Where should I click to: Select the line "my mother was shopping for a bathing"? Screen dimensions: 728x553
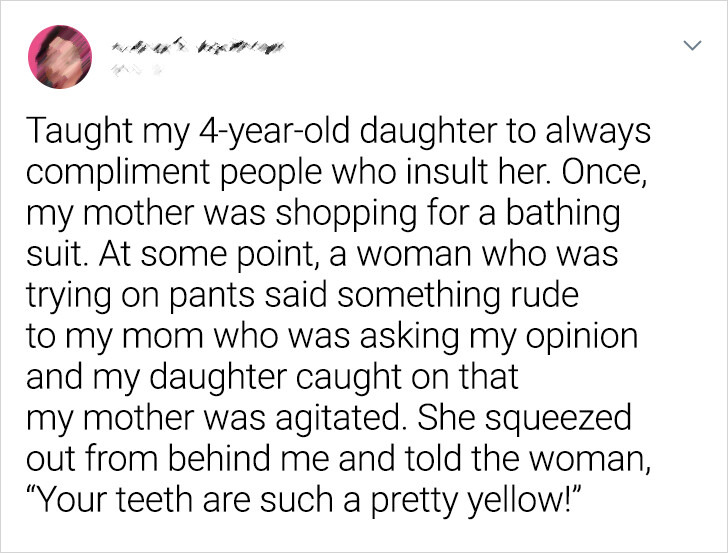[x=323, y=213]
